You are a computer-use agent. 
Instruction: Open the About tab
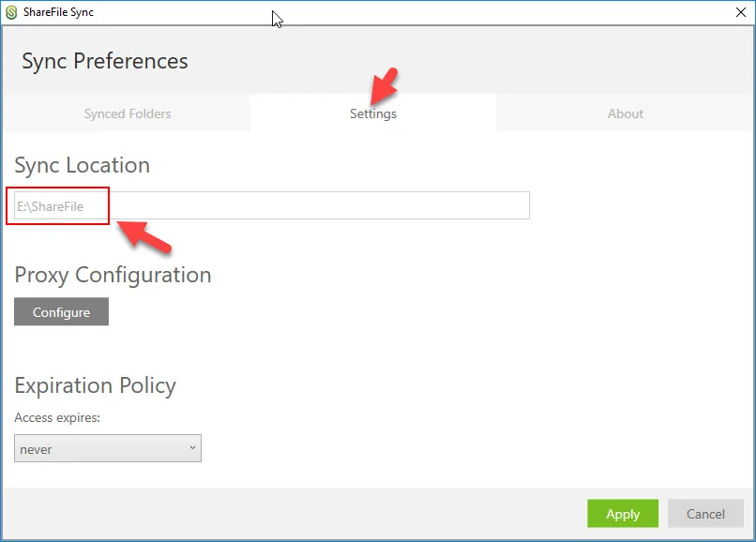click(626, 113)
